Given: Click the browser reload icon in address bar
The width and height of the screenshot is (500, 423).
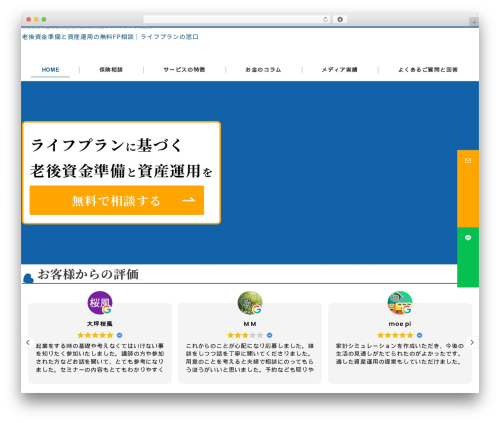Looking at the screenshot, I should pos(325,20).
